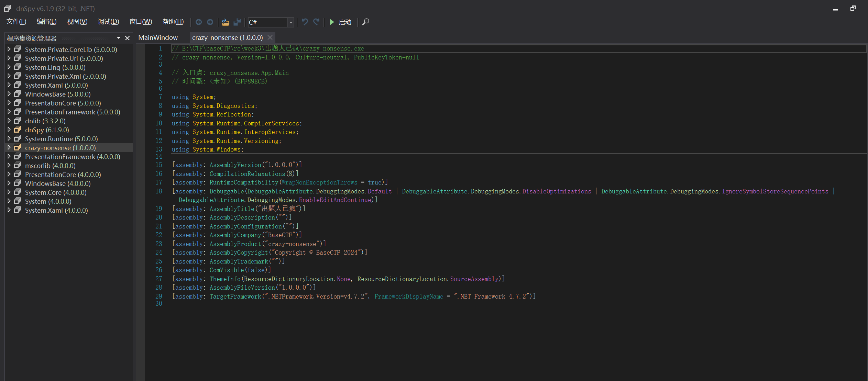Open the C# language dropdown
The width and height of the screenshot is (868, 381).
point(291,22)
